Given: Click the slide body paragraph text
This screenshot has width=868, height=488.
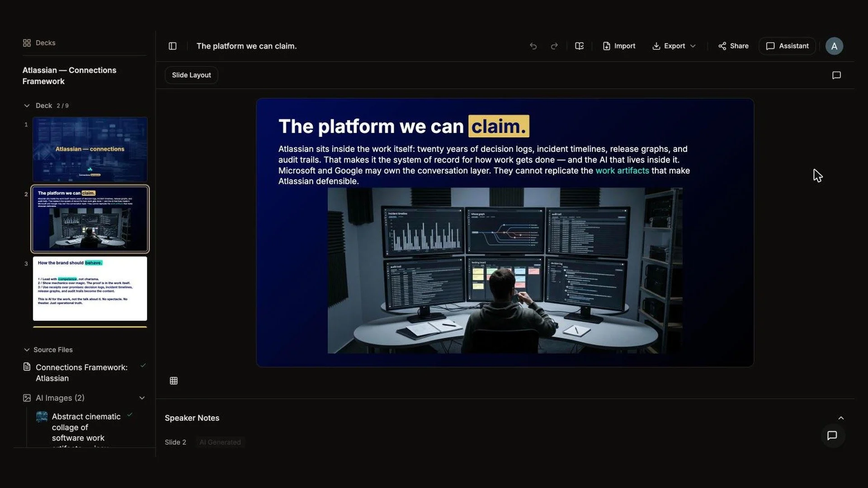Looking at the screenshot, I should coord(484,165).
